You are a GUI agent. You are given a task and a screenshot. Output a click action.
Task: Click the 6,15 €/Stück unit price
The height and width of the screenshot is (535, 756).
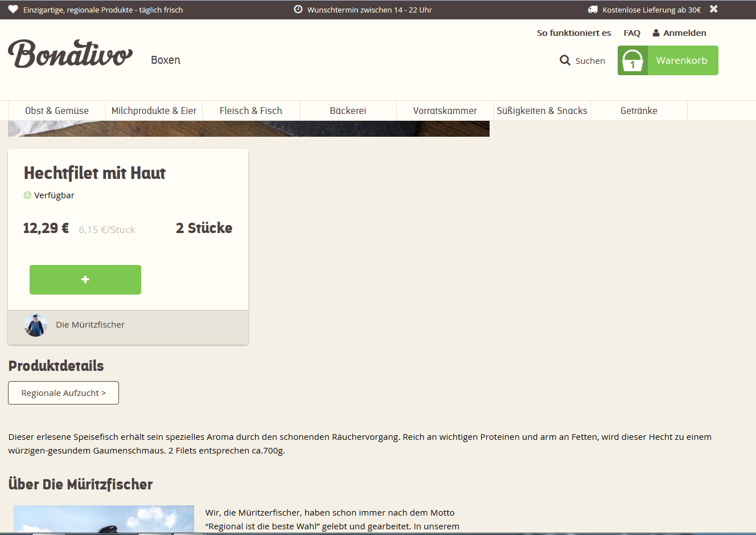(x=107, y=230)
